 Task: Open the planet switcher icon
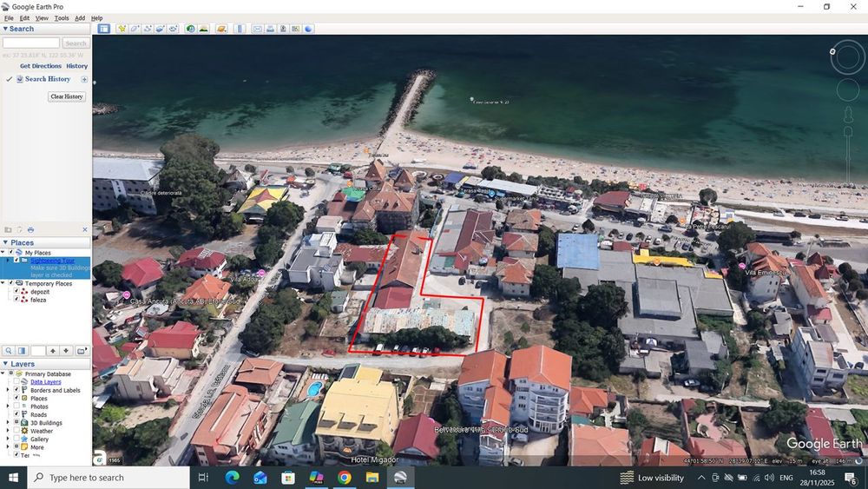(221, 29)
